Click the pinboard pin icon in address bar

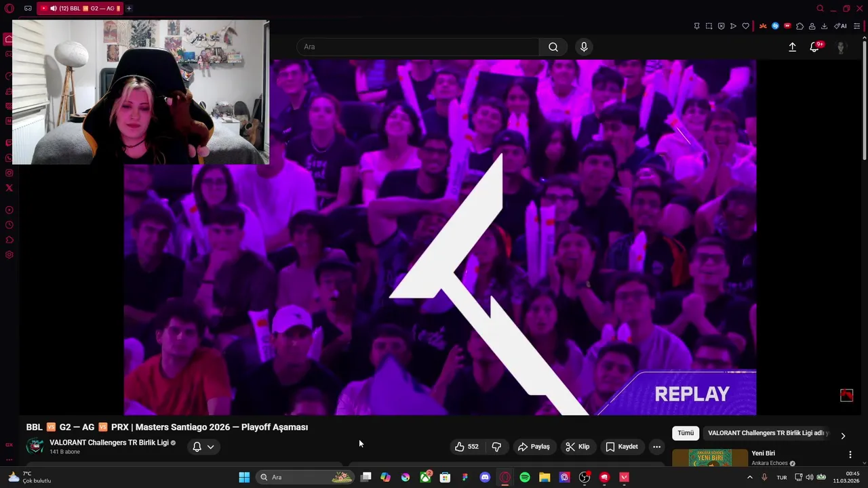click(x=696, y=26)
